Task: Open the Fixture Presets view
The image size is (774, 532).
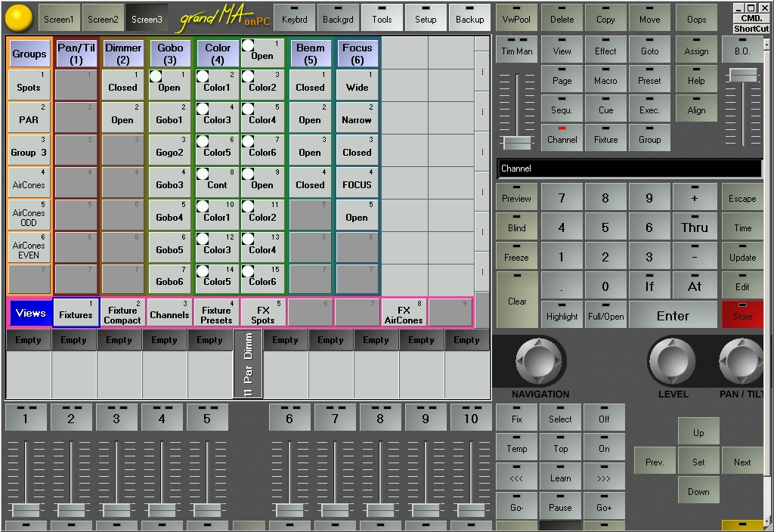Action: click(x=216, y=312)
